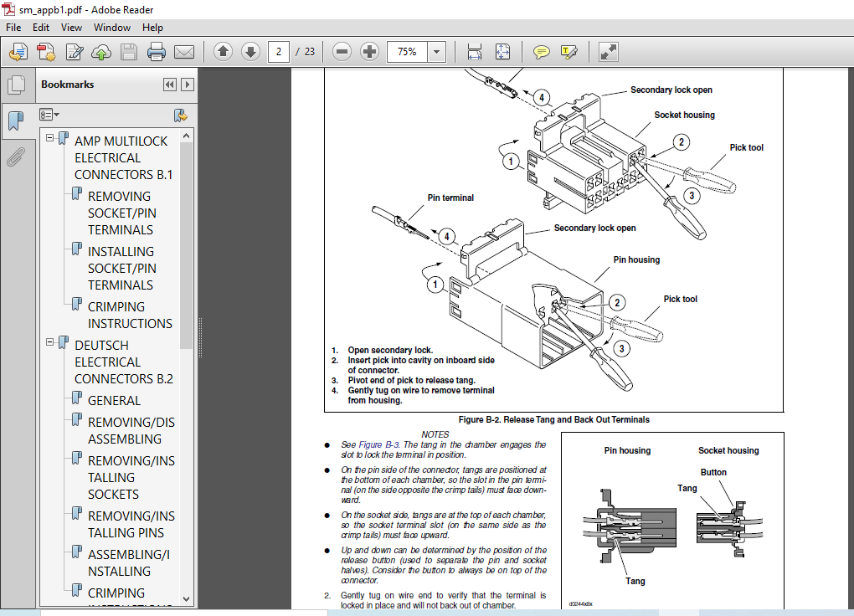Image resolution: width=854 pixels, height=616 pixels.
Task: Open the Edit menu
Action: (41, 28)
